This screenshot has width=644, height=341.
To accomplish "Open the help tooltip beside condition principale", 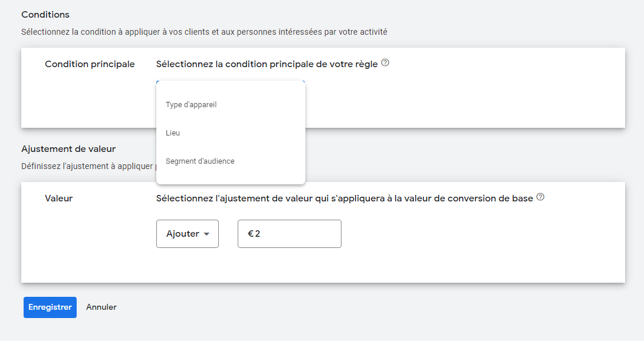I will (385, 64).
